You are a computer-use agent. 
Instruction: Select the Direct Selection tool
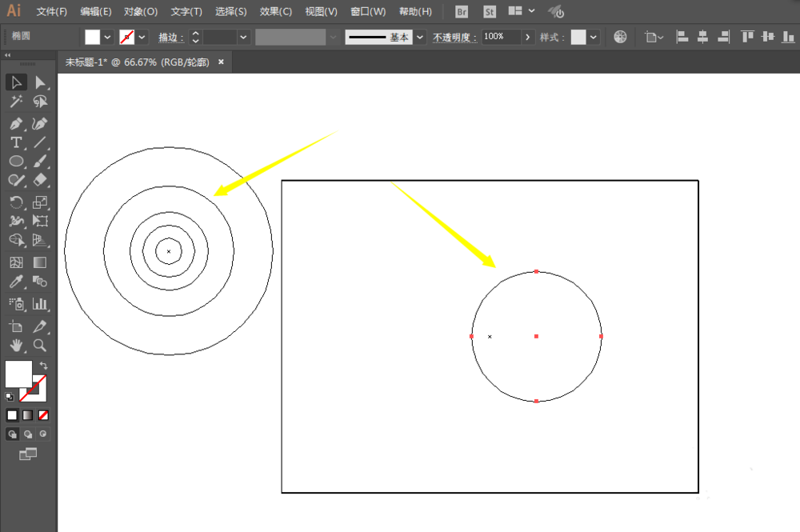(x=39, y=82)
